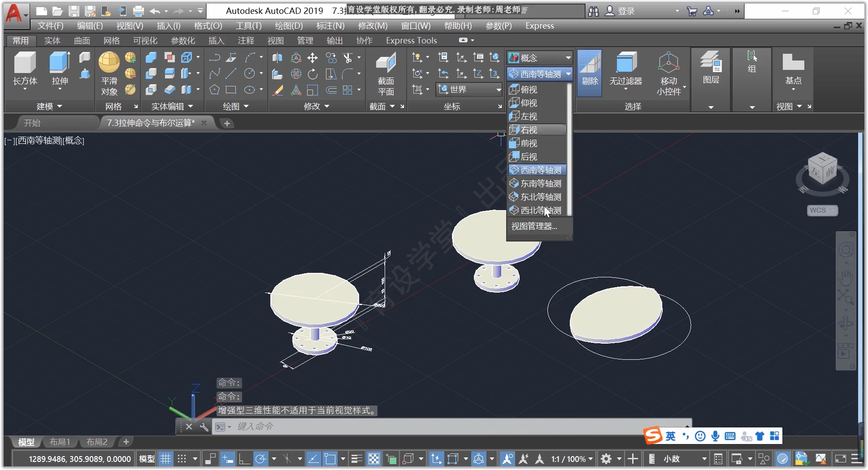This screenshot has height=470, width=868.
Task: Select the No Filter (无过滤器) selection icon
Action: [x=625, y=70]
